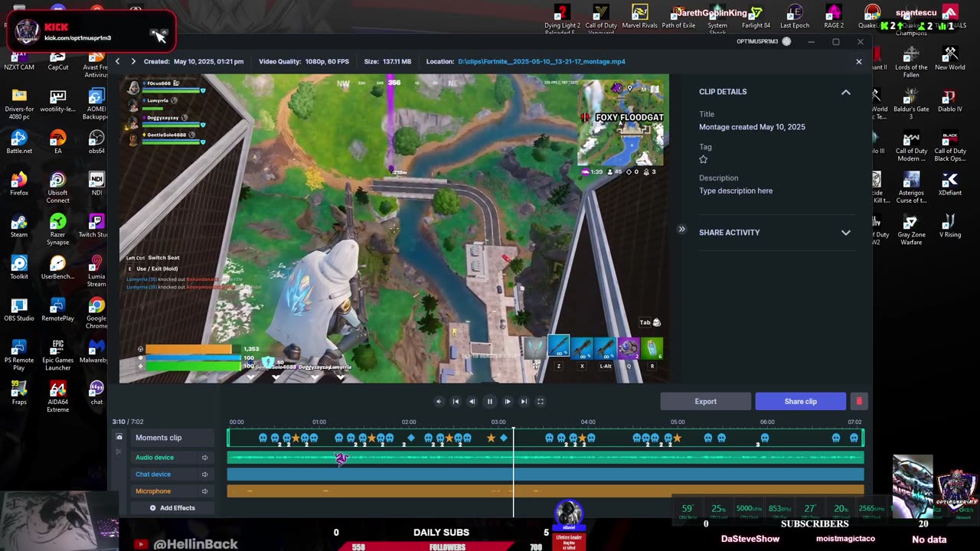Open Last Epoch desktop shortcut
980x551 pixels.
tap(795, 17)
